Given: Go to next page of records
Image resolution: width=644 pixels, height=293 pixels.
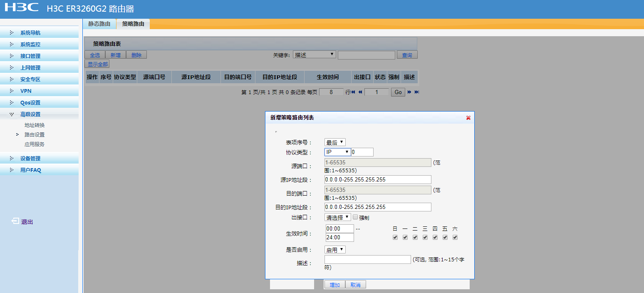Looking at the screenshot, I should pos(409,92).
